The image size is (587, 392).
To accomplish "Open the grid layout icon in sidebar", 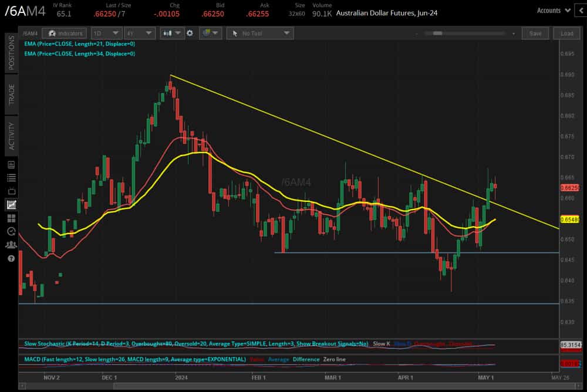I will 11,218.
